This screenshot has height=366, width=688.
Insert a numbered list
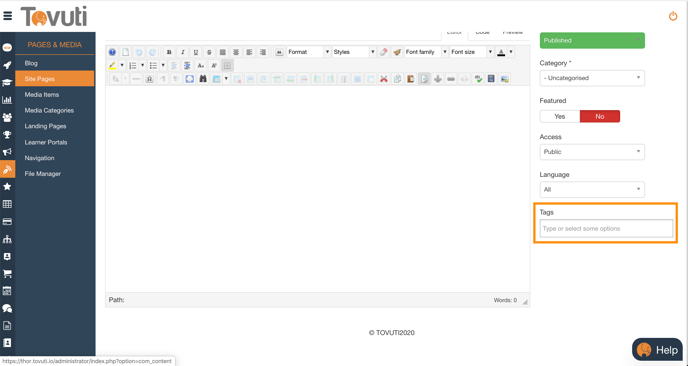pyautogui.click(x=133, y=65)
